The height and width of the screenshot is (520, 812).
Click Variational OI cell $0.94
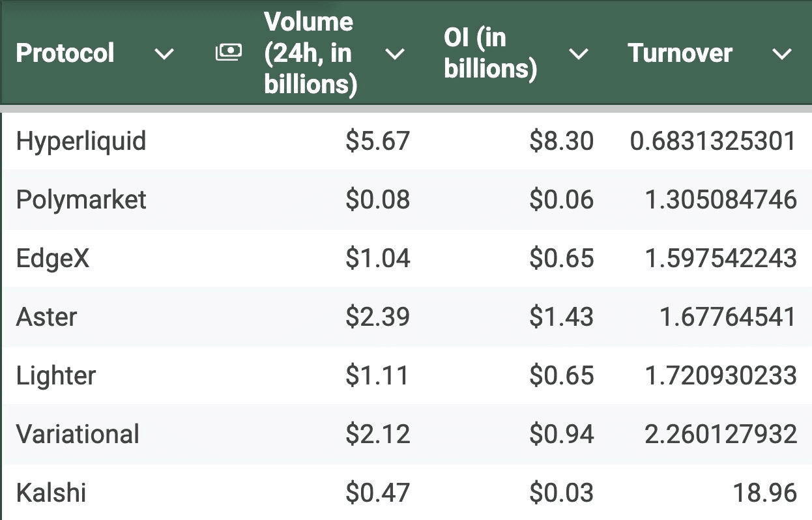(562, 434)
